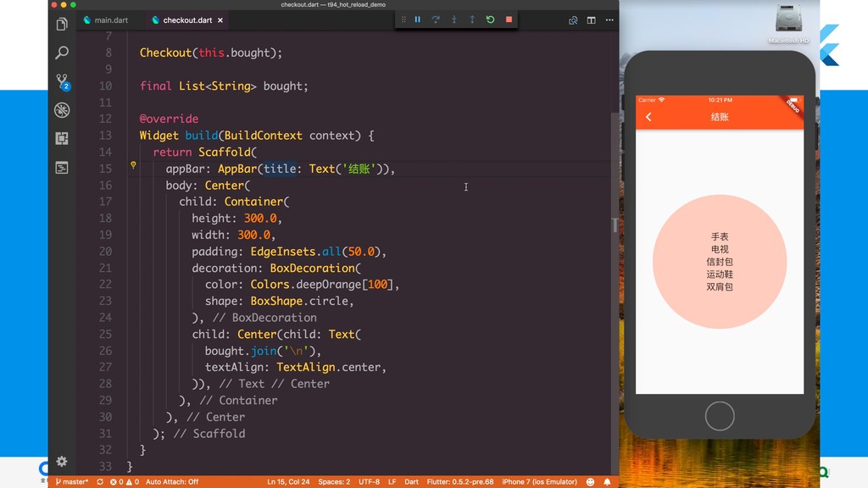This screenshot has height=488, width=868.
Task: Open the master branch picker
Action: tap(73, 482)
